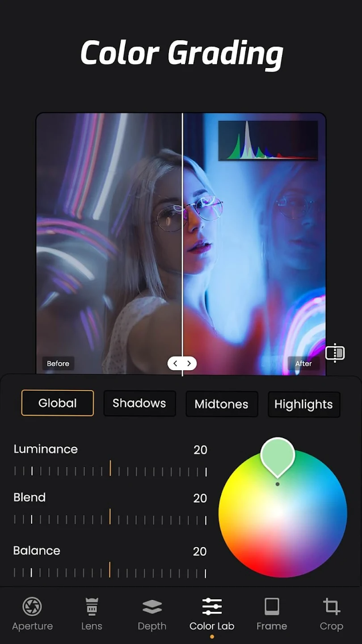This screenshot has width=362, height=644.
Task: Click the graded right half of photo
Action: (x=254, y=244)
